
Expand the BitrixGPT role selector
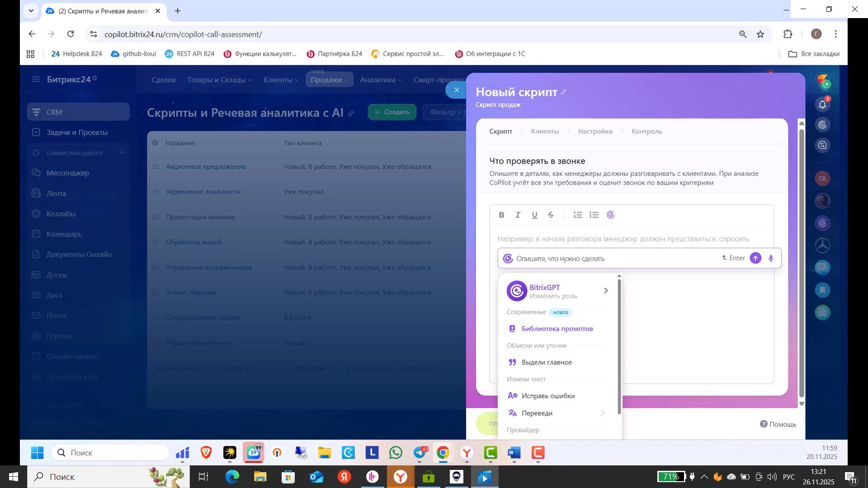tap(606, 291)
